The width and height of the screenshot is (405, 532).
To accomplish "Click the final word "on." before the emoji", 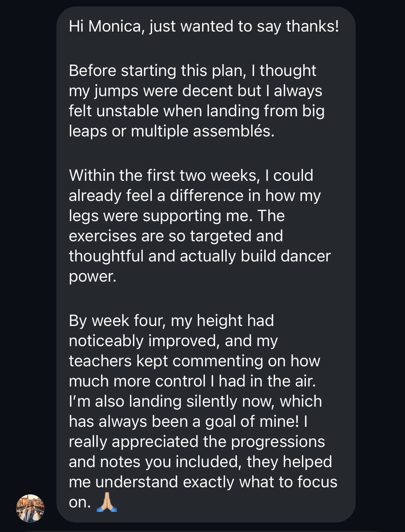I will pyautogui.click(x=80, y=502).
